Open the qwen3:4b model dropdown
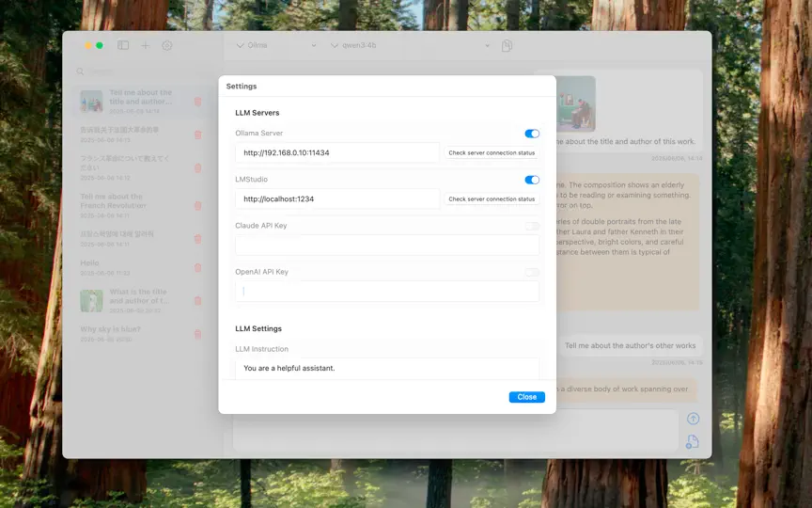The height and width of the screenshot is (508, 812). 410,45
